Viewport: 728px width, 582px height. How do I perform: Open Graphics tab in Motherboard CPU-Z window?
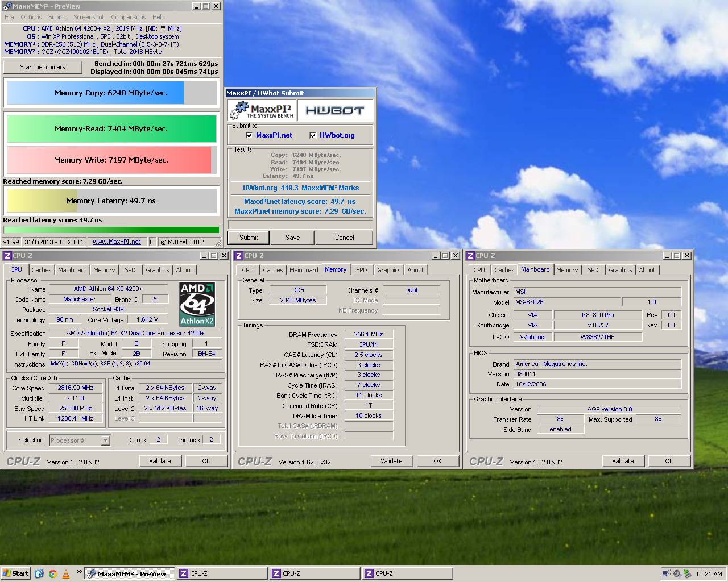coord(621,270)
